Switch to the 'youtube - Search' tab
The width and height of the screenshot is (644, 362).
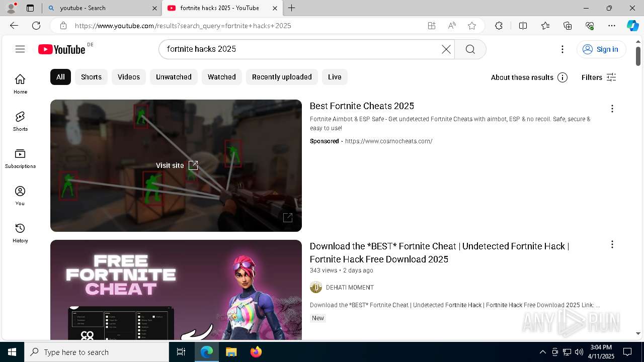click(101, 8)
